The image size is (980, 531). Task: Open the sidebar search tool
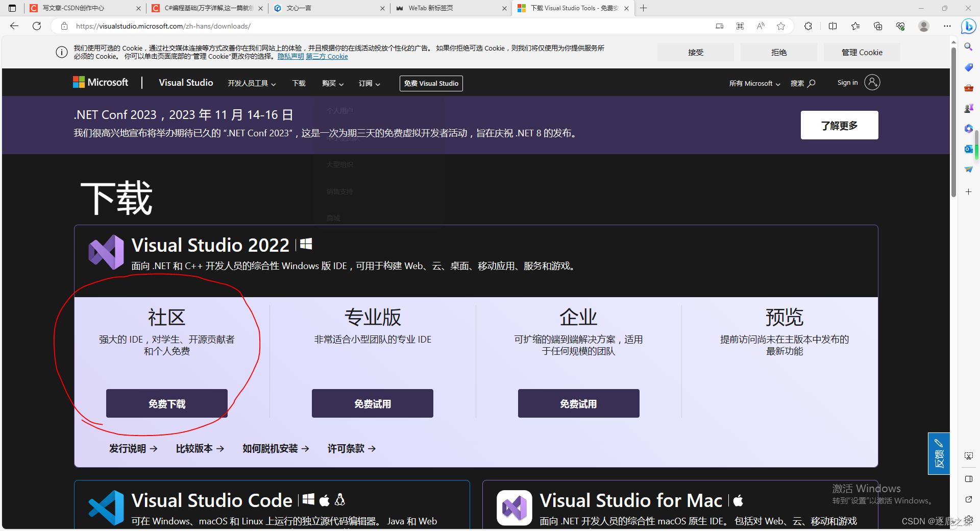[x=968, y=47]
